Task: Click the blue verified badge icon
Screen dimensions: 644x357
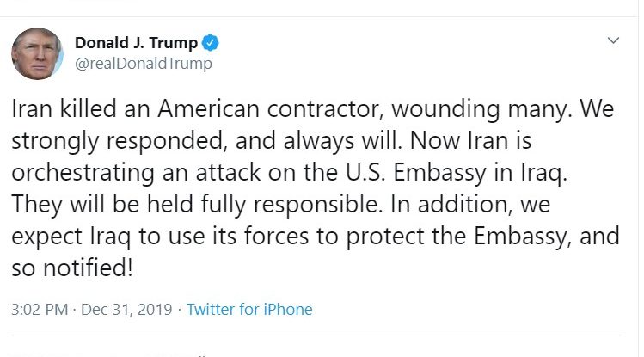Action: (x=210, y=43)
